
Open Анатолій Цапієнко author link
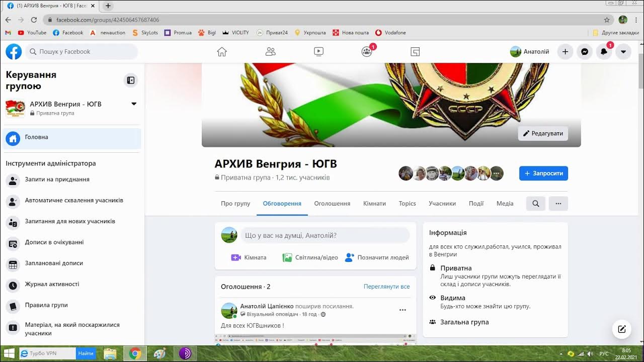click(x=267, y=306)
